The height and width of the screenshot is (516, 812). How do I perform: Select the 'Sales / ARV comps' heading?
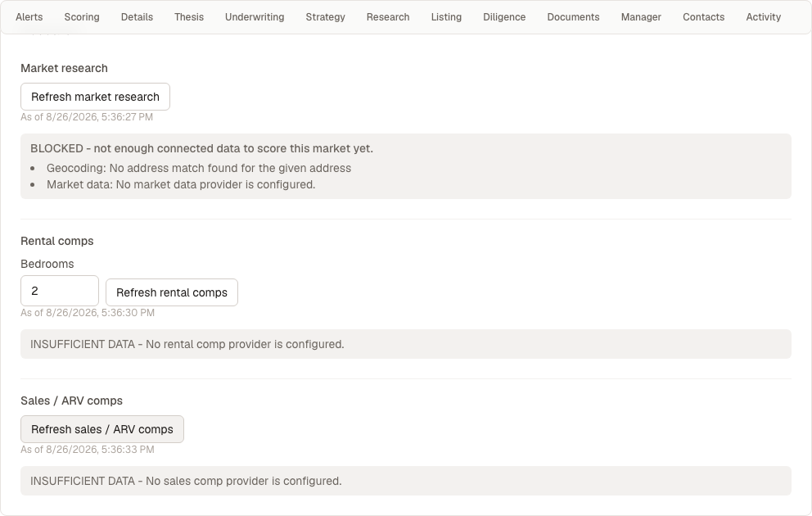click(71, 401)
